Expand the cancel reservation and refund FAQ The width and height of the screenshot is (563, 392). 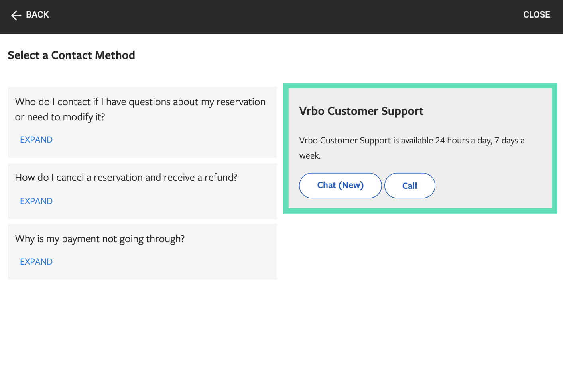(36, 201)
